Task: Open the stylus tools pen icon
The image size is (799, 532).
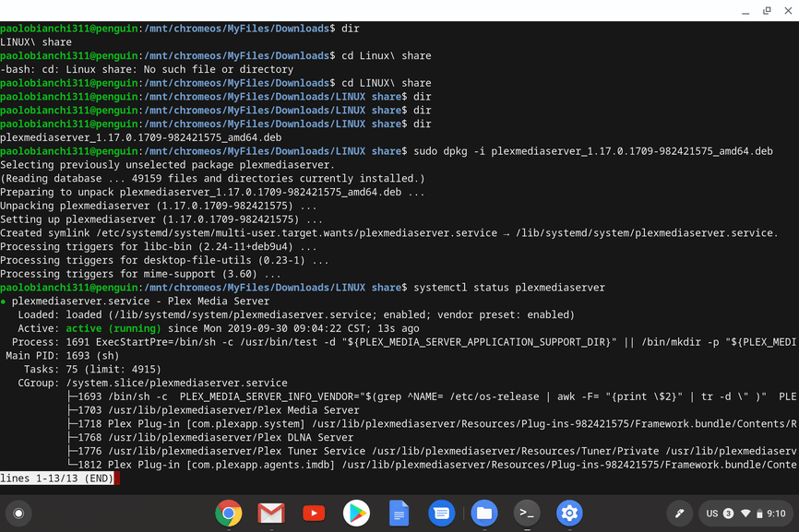Action: (x=680, y=514)
